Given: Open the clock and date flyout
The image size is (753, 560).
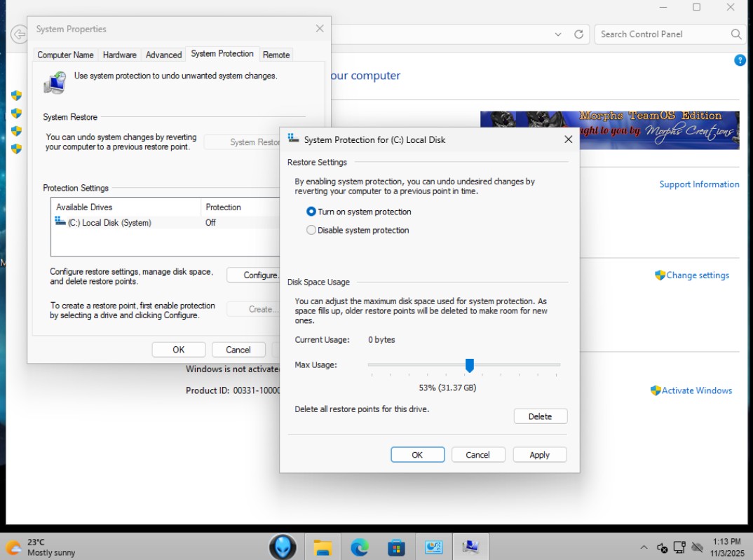Looking at the screenshot, I should 726,547.
